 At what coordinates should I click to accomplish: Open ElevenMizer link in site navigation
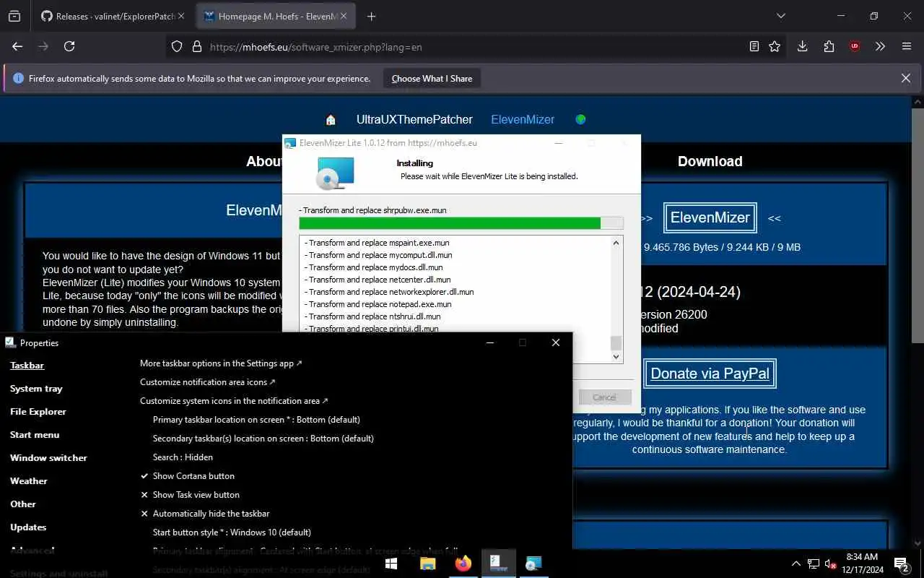point(523,119)
